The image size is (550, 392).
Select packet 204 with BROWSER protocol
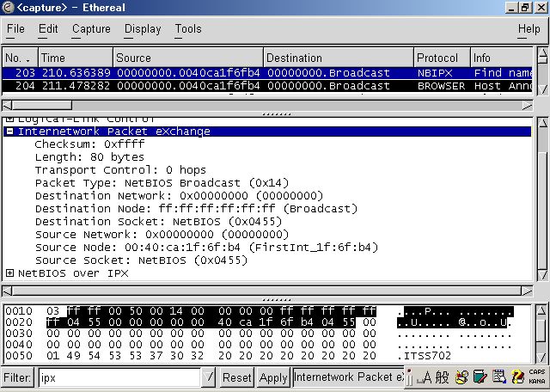point(267,86)
